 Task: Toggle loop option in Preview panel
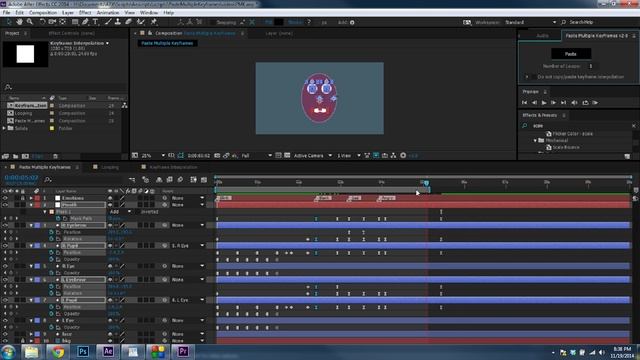(x=585, y=103)
